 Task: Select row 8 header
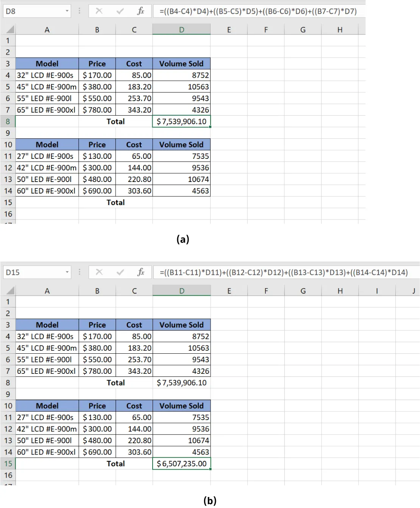[x=8, y=121]
